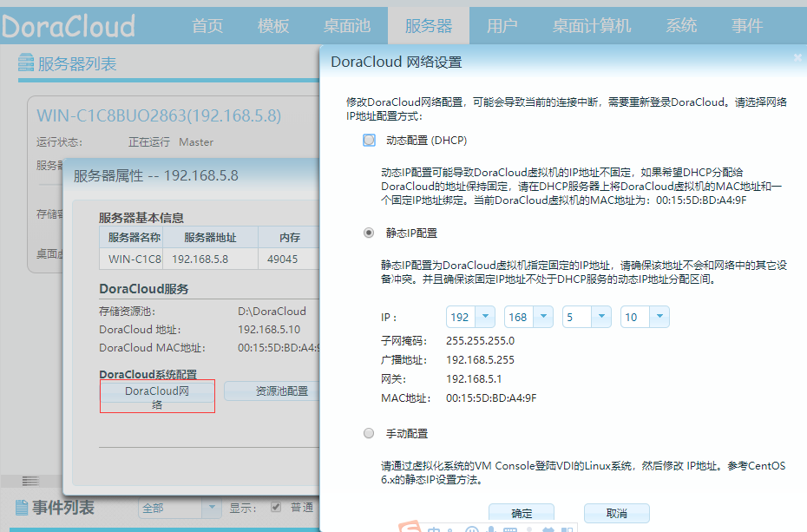The width and height of the screenshot is (807, 532).
Task: Click server title WIN-C1C8BUO2863(192.168.5.8)
Action: pos(159,115)
